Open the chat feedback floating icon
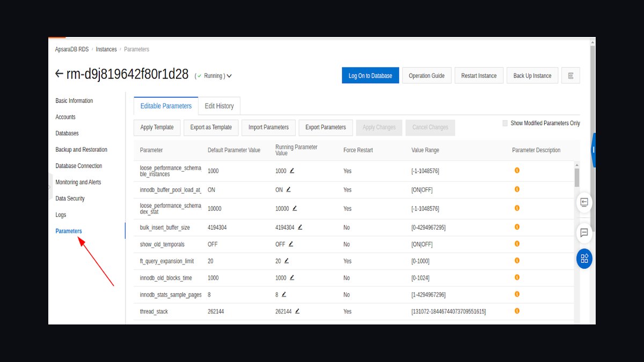The height and width of the screenshot is (362, 644). click(584, 233)
